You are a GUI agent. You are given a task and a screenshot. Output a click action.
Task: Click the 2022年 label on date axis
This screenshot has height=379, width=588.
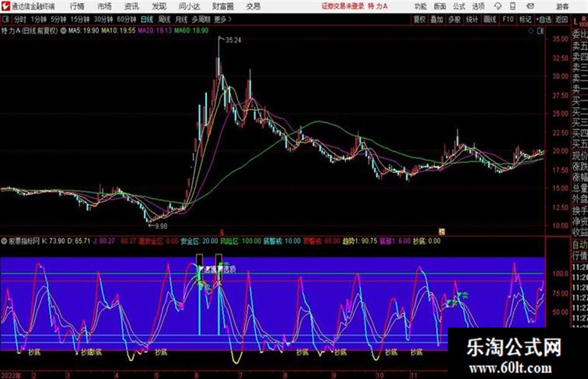click(x=11, y=375)
